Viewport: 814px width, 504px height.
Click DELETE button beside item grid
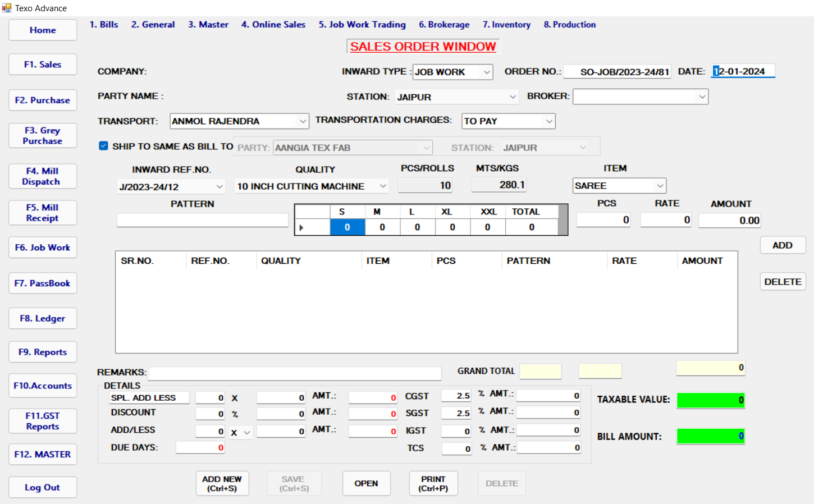783,282
